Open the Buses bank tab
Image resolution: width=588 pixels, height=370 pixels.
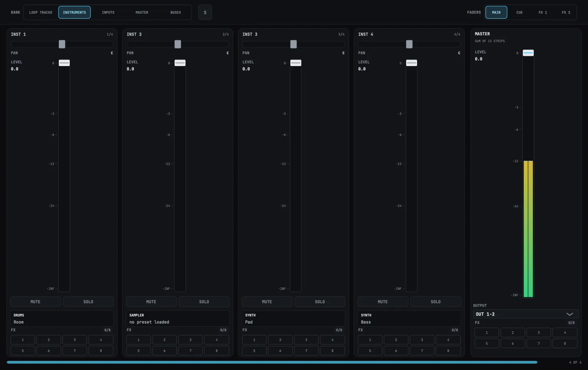[176, 12]
